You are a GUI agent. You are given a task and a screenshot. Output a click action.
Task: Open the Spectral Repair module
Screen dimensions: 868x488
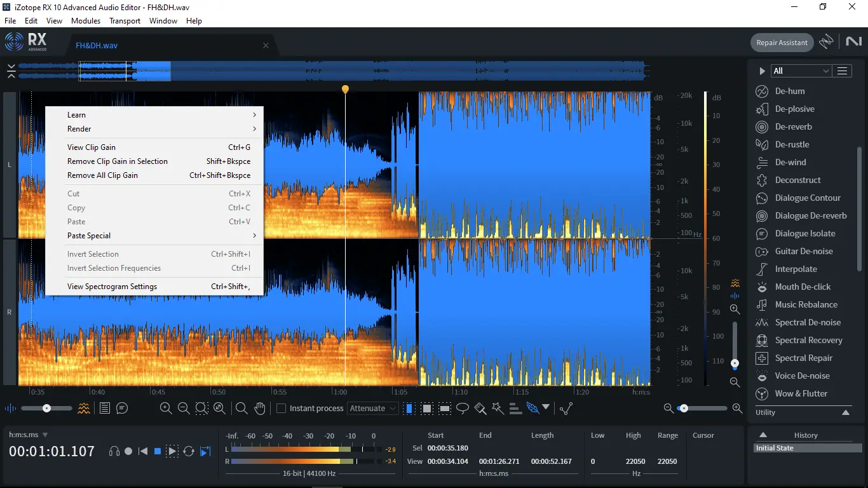pyautogui.click(x=803, y=358)
